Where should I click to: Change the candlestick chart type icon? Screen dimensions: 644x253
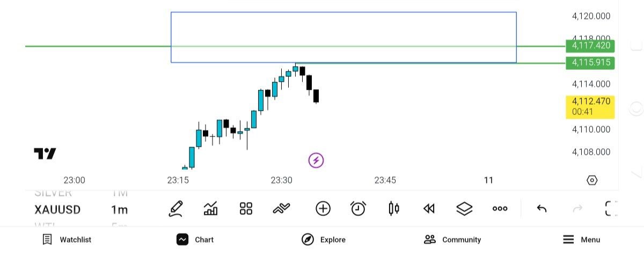(x=394, y=208)
